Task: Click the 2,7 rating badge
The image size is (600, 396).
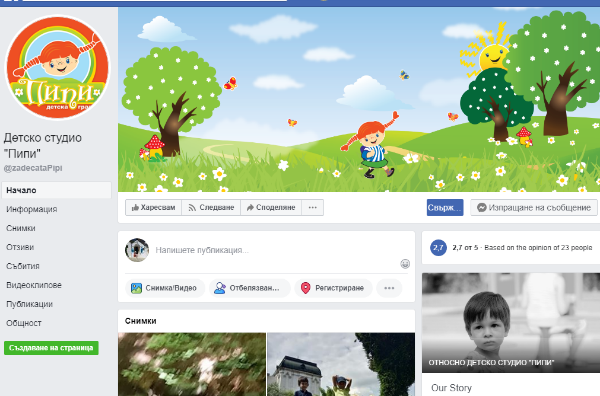Action: tap(438, 248)
